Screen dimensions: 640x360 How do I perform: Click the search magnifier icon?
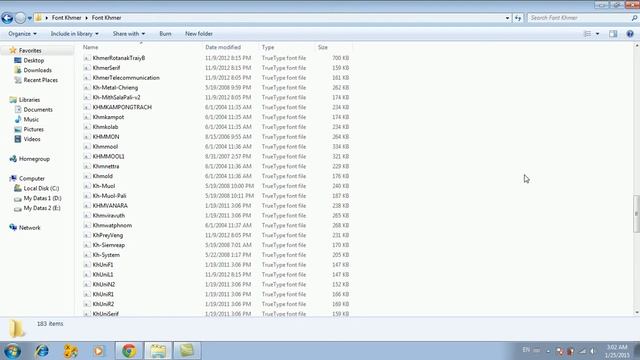[x=634, y=18]
